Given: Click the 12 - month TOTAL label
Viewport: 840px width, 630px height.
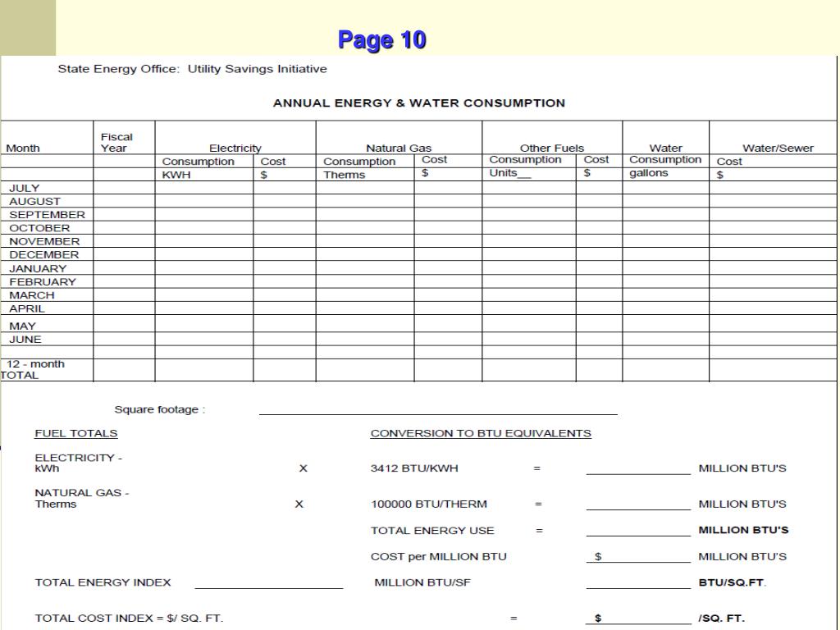Looking at the screenshot, I should pyautogui.click(x=33, y=370).
